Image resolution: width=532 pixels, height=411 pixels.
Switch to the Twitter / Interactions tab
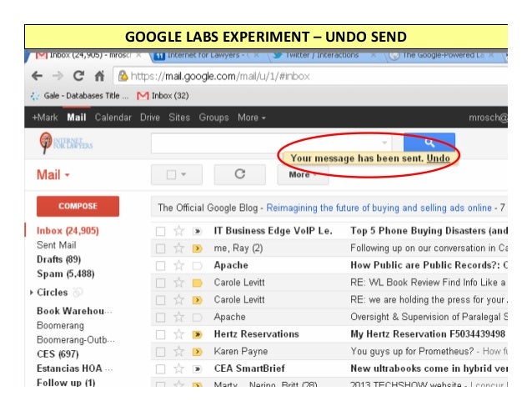pos(322,55)
